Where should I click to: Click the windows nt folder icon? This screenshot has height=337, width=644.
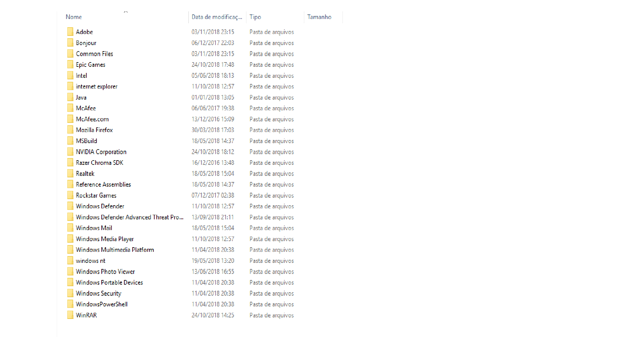[70, 261]
